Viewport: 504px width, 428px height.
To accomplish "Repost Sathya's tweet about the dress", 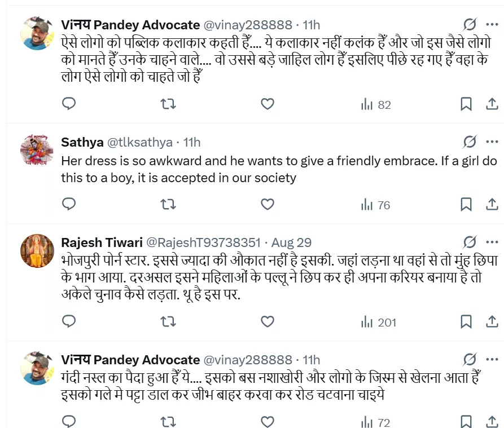I will 168,204.
